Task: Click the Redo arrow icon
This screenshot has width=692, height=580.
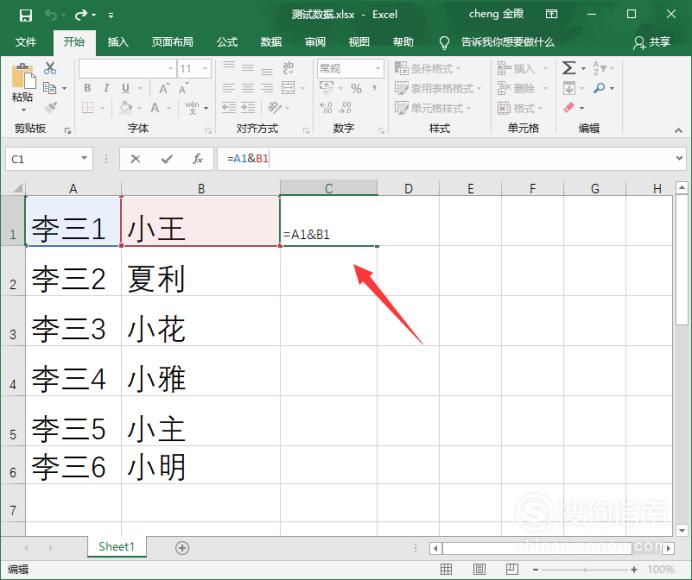Action: [81, 15]
